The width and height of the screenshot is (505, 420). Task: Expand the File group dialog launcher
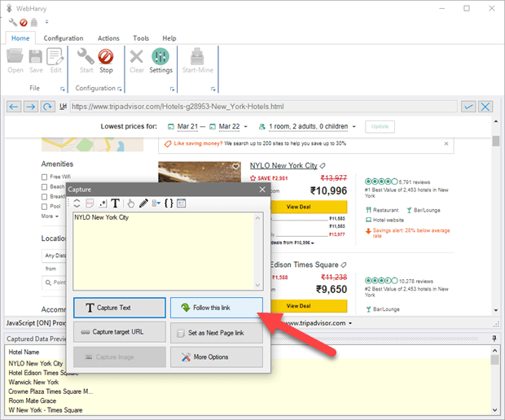[63, 90]
